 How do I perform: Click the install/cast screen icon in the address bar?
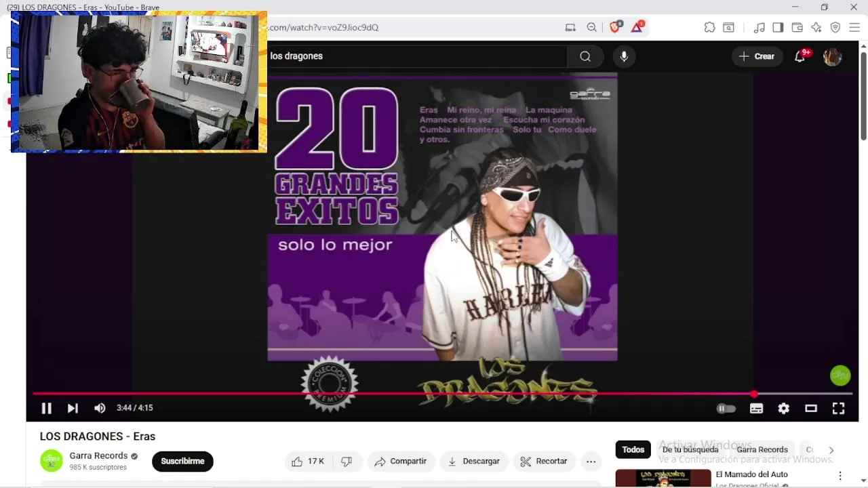point(570,28)
